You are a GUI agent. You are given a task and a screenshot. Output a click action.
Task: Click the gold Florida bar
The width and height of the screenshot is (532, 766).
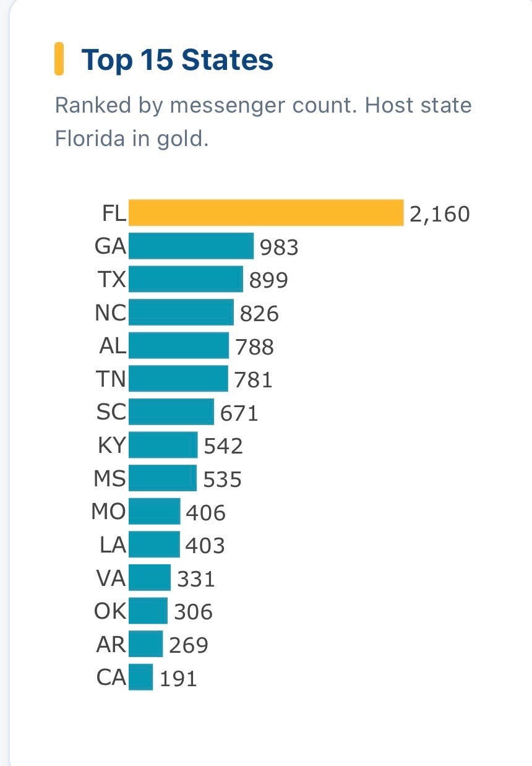(x=266, y=213)
